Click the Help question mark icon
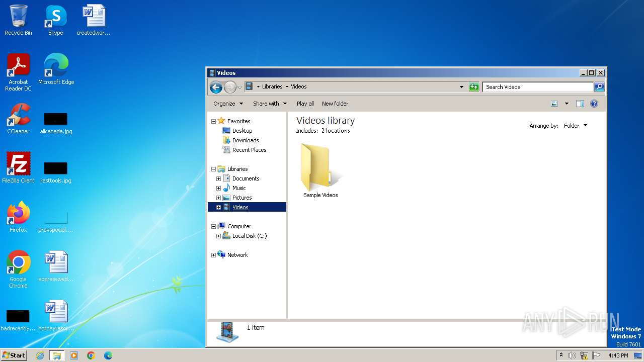Image resolution: width=644 pixels, height=362 pixels. [594, 104]
